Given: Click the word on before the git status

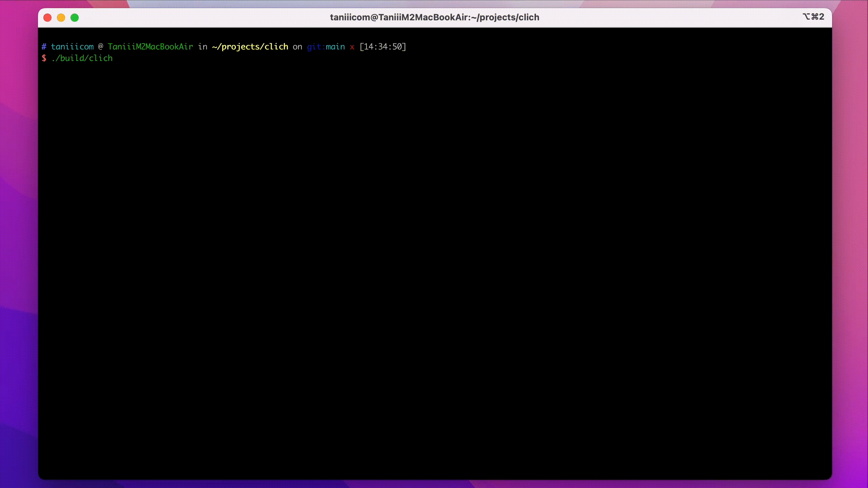Looking at the screenshot, I should click(x=297, y=47).
